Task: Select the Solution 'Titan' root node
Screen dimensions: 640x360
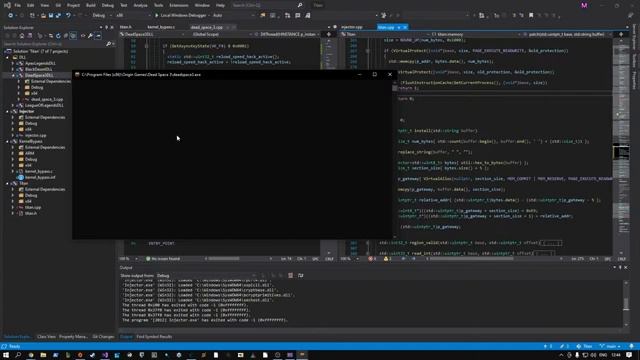Action: pyautogui.click(x=40, y=51)
